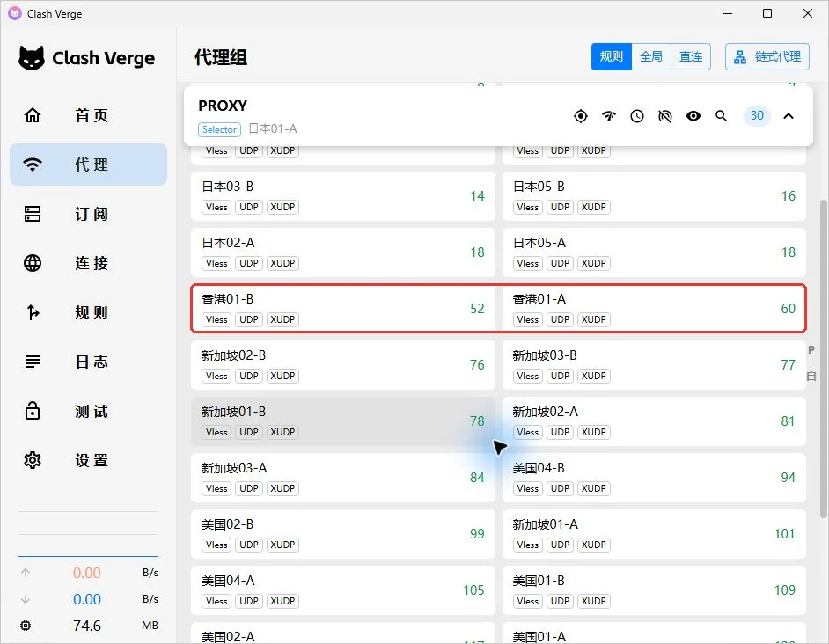Choose the 日本02-A proxy node
This screenshot has height=644, width=829.
coord(343,252)
